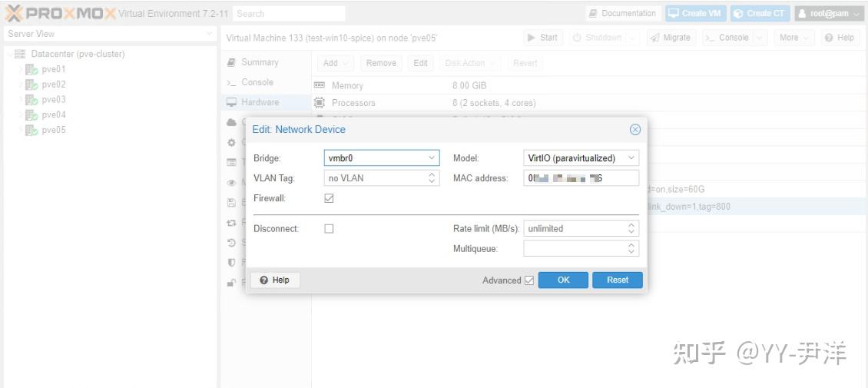Select node pve04 in the tree

(x=54, y=115)
